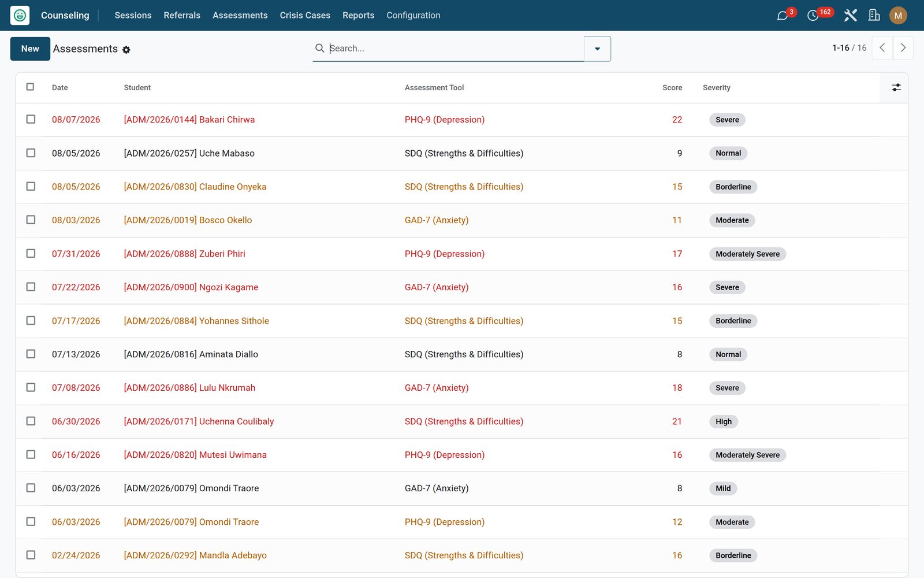Go to the previous page arrow
The height and width of the screenshot is (578, 924).
pyautogui.click(x=882, y=48)
